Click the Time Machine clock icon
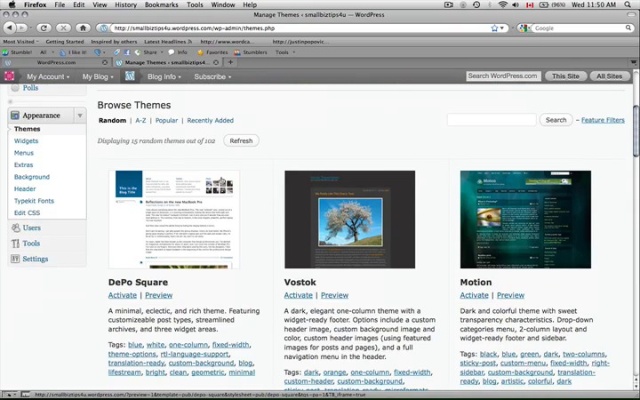The image size is (640, 400). click(x=476, y=5)
